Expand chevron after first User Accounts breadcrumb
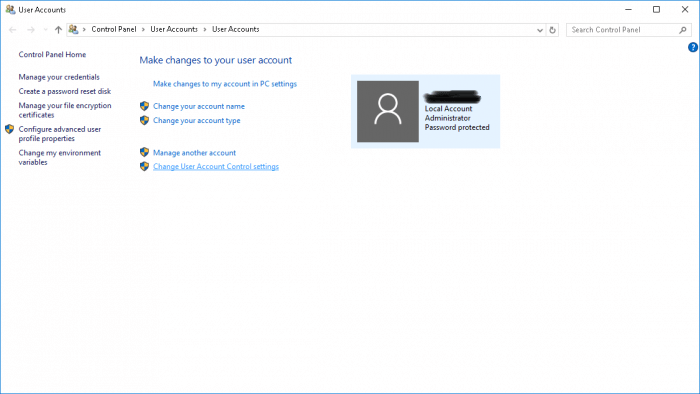This screenshot has height=394, width=700. pyautogui.click(x=205, y=29)
